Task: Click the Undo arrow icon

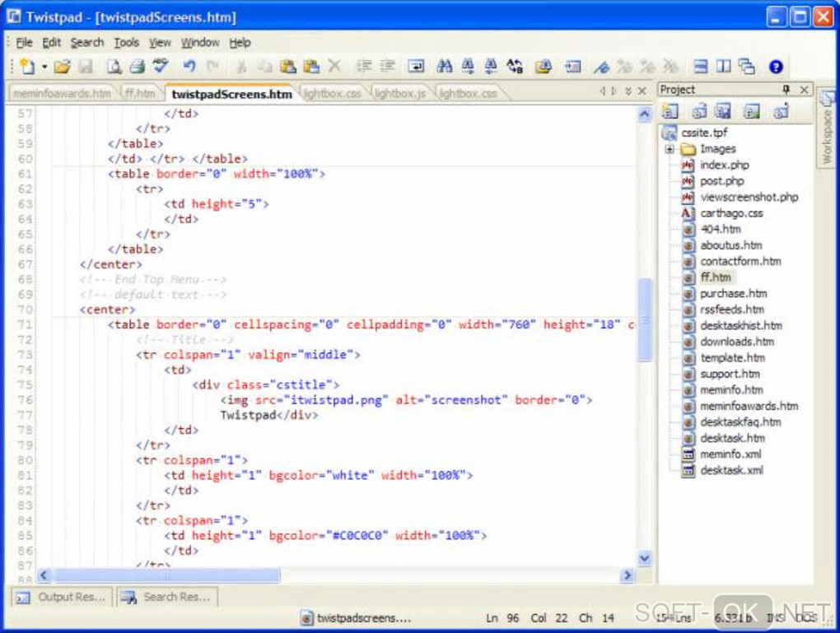Action: 189,67
